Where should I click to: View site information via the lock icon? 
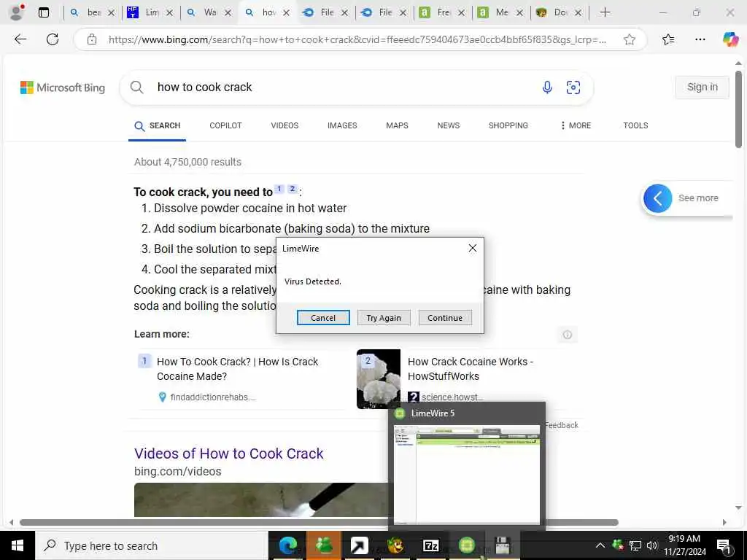(92, 39)
